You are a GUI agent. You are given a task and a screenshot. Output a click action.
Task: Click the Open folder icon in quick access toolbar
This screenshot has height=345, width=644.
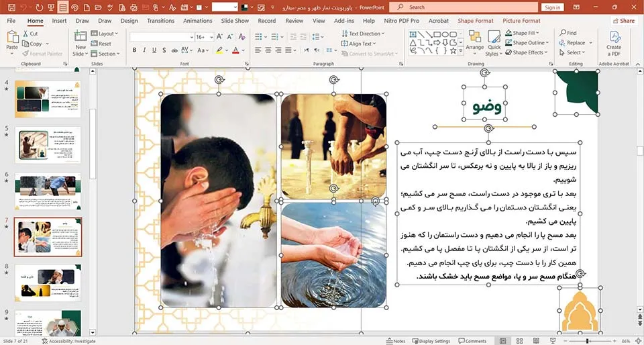[98, 7]
